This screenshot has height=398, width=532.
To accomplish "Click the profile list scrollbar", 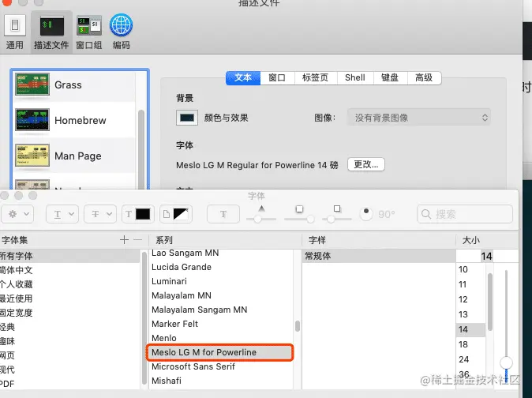I will [x=141, y=149].
